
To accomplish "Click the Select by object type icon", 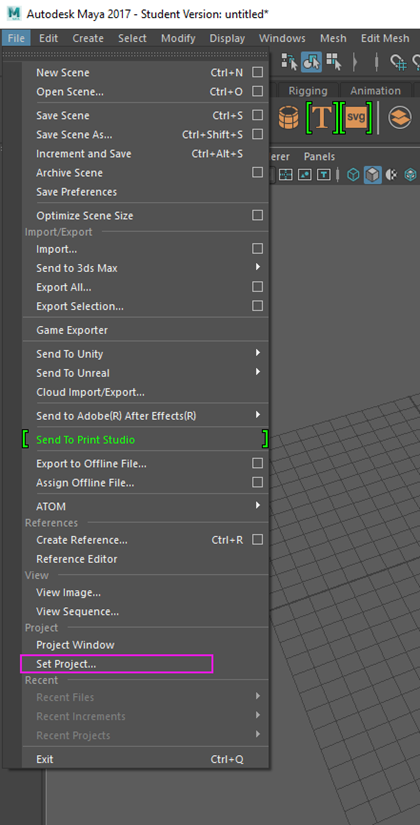I will coord(311,62).
